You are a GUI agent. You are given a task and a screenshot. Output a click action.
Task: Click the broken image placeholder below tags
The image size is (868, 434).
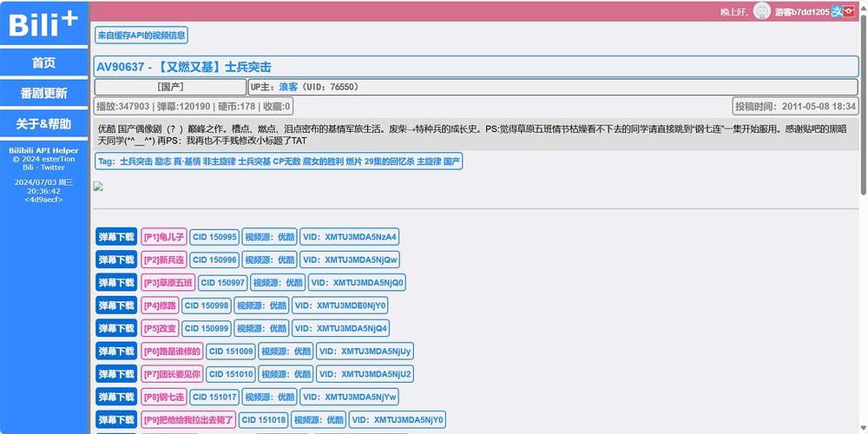click(x=98, y=187)
